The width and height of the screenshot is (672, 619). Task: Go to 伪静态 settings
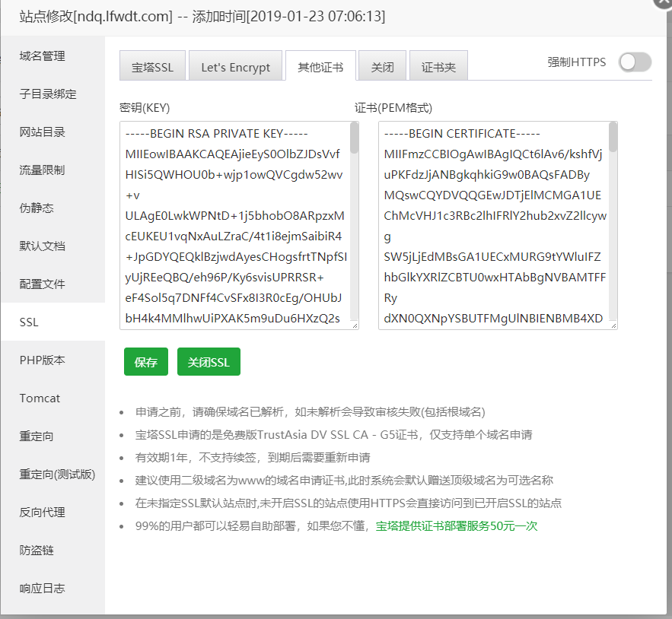(37, 208)
